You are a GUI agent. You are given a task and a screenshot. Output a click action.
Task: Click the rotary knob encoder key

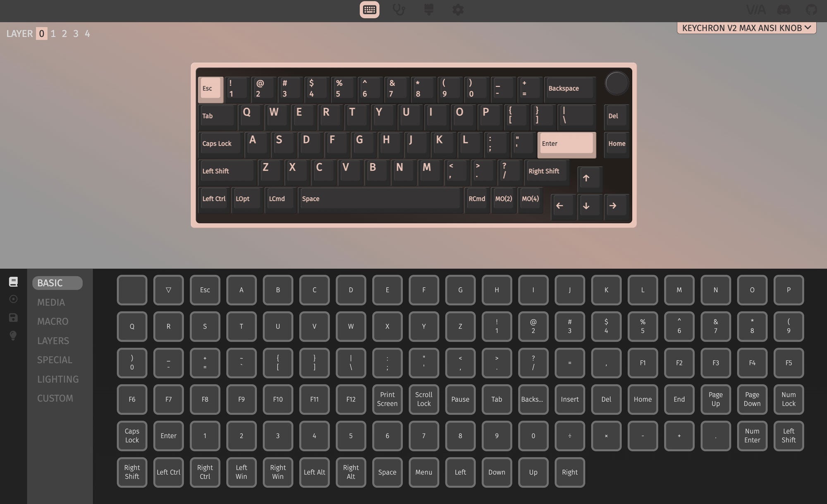[616, 88]
